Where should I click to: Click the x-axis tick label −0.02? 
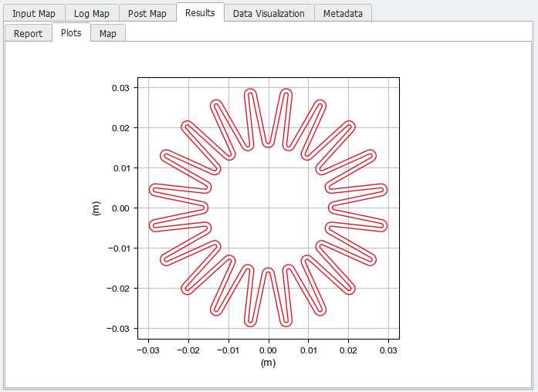pos(188,350)
